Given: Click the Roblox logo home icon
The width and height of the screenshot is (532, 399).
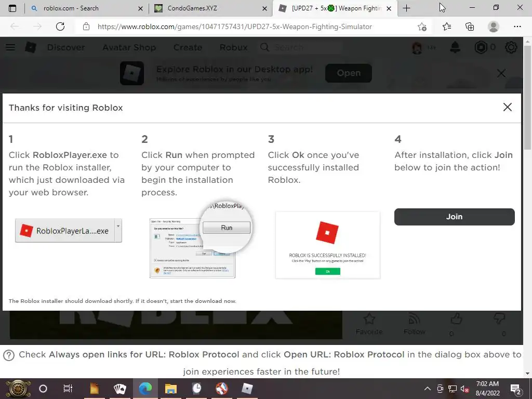Looking at the screenshot, I should pos(31,47).
